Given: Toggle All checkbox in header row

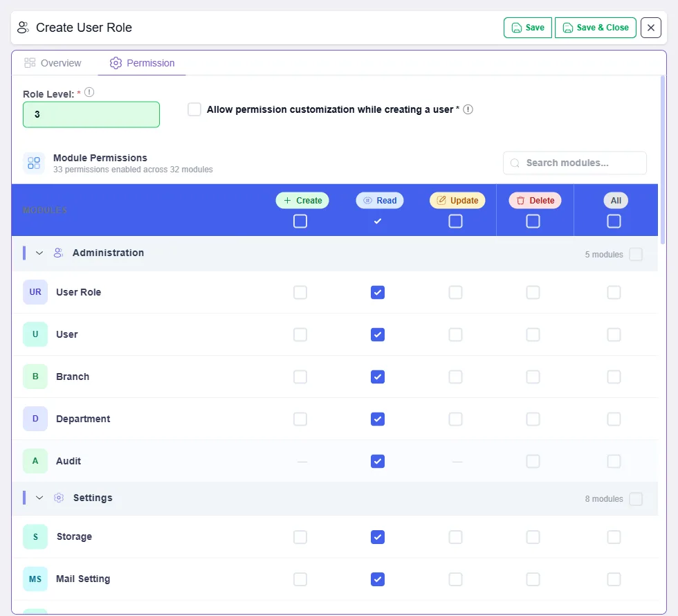Looking at the screenshot, I should coord(614,221).
